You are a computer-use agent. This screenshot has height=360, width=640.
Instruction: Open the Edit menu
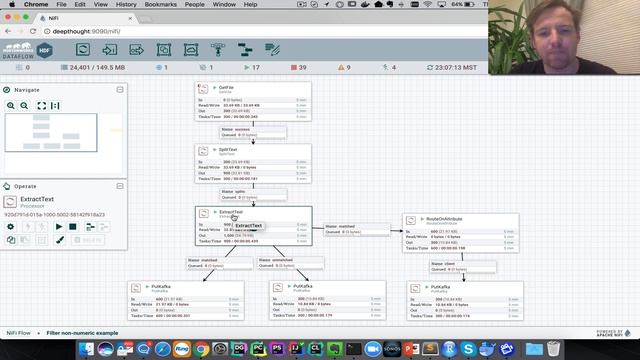click(80, 4)
